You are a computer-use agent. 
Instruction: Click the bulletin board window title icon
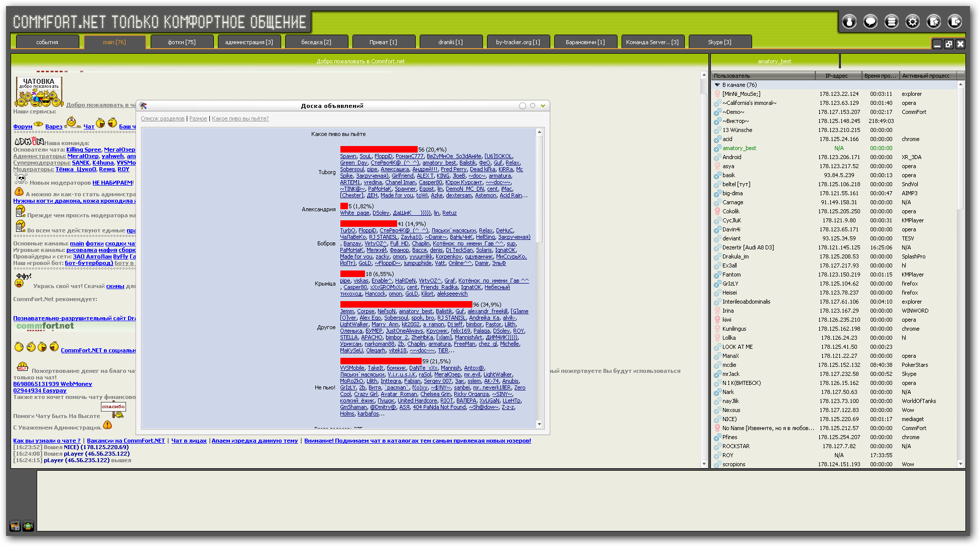coord(144,106)
